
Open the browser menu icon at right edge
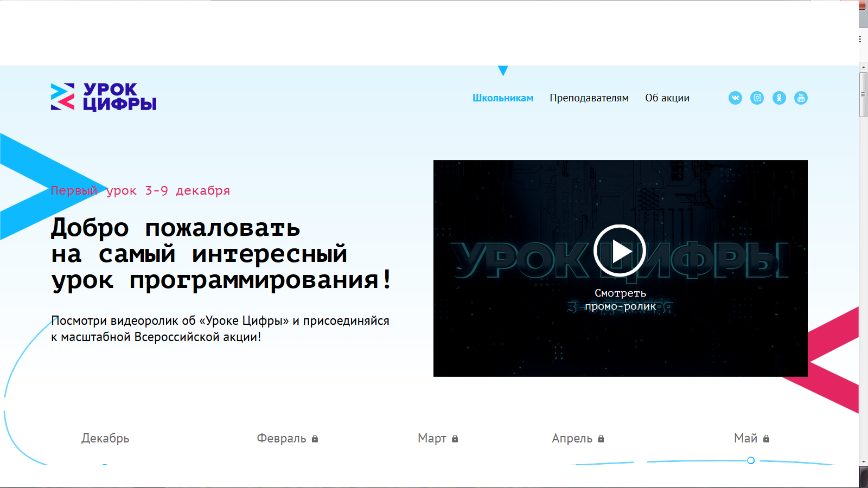coord(860,39)
